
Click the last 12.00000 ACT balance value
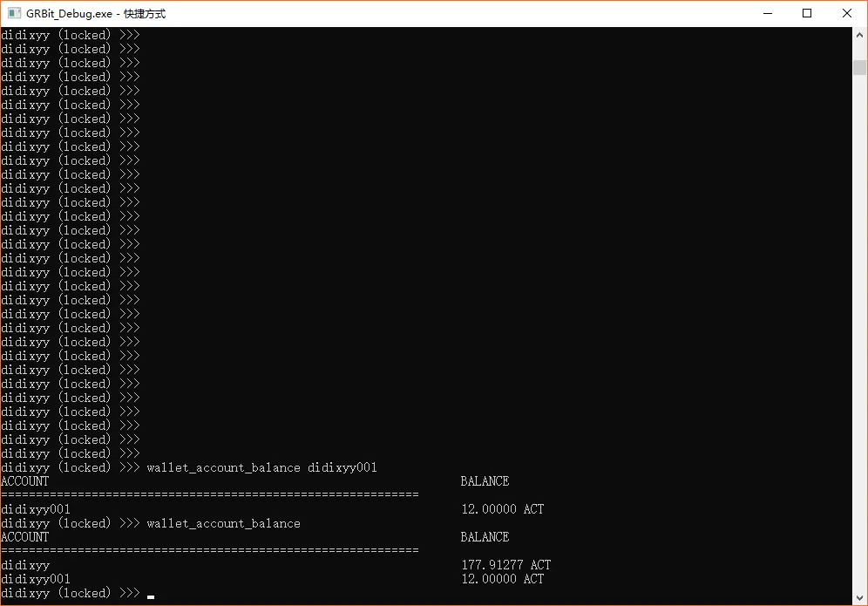click(x=503, y=579)
